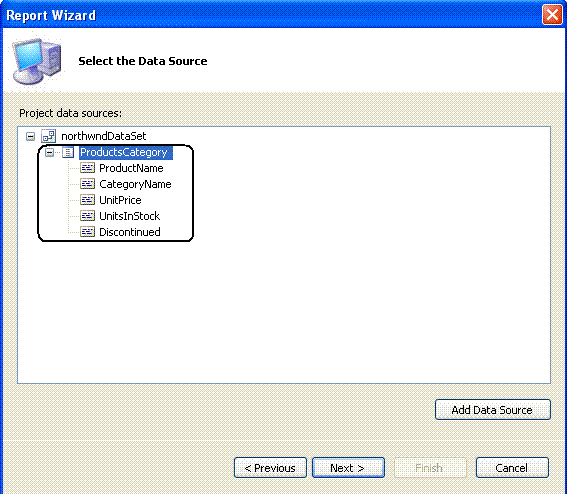Click the computer wizard icon in header

[x=36, y=61]
